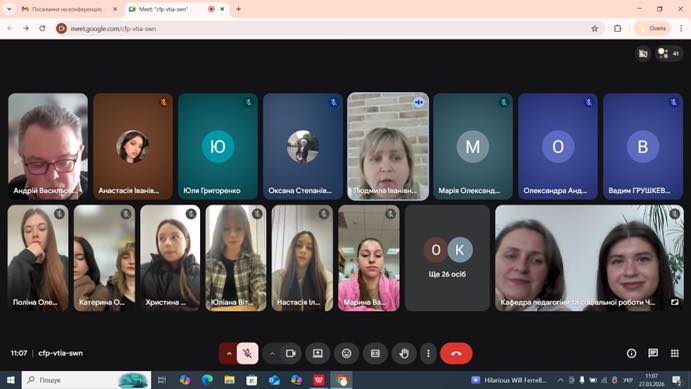This screenshot has width=691, height=389.
Task: Bookmark this page with star icon
Action: coord(594,28)
